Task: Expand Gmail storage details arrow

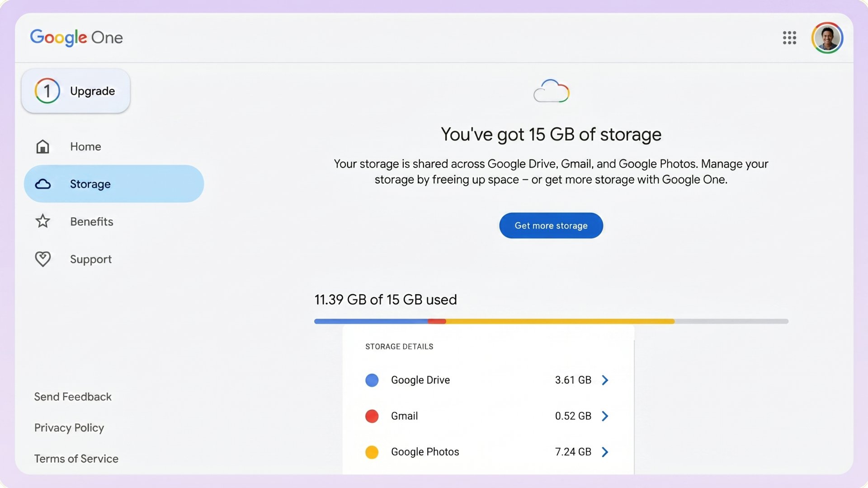Action: click(605, 416)
